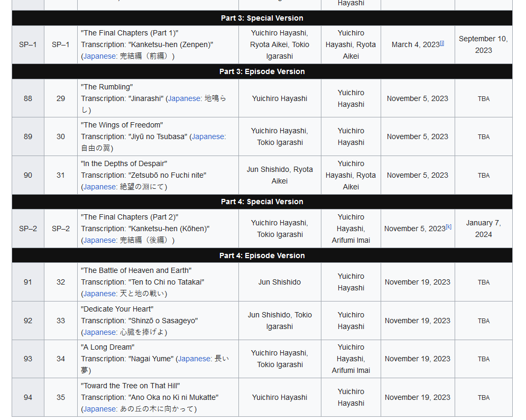526x420 pixels.
Task: Open Japanese link under Ano Oka no Ki ni Mukatte
Action: (x=100, y=409)
